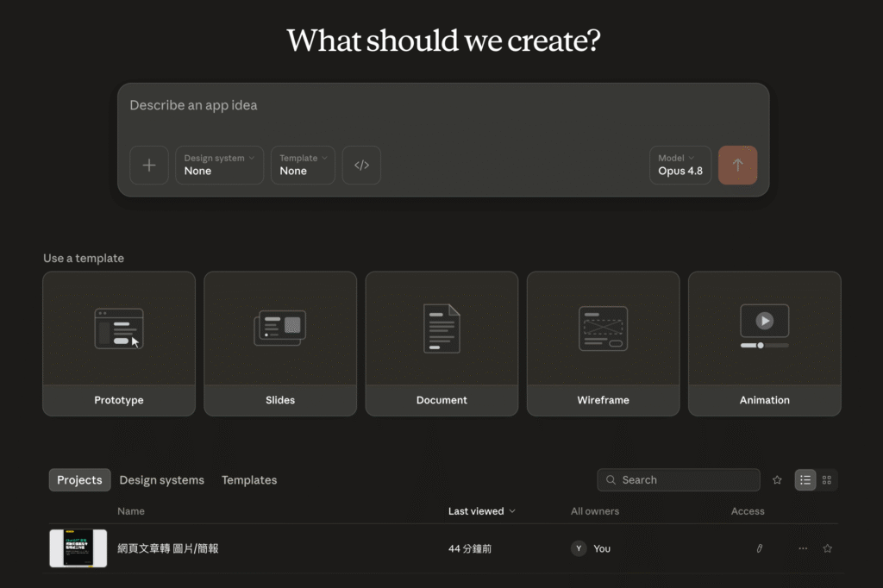The image size is (883, 588).
Task: Open the Model Opus 4.8 dropdown
Action: click(x=680, y=165)
